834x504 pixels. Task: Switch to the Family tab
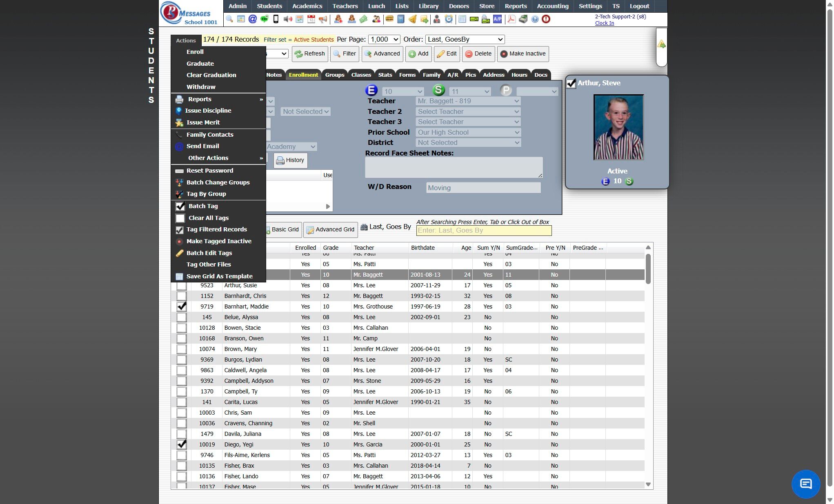coord(431,75)
